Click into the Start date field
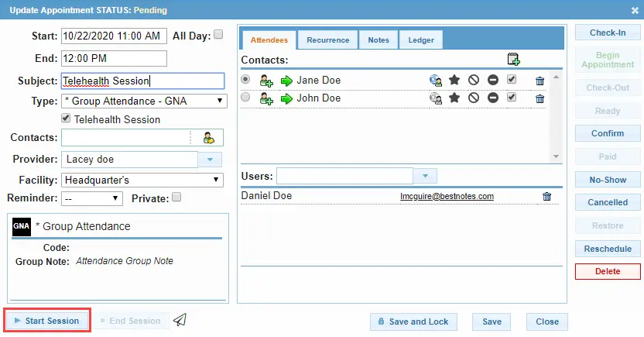644x337 pixels. tap(115, 36)
